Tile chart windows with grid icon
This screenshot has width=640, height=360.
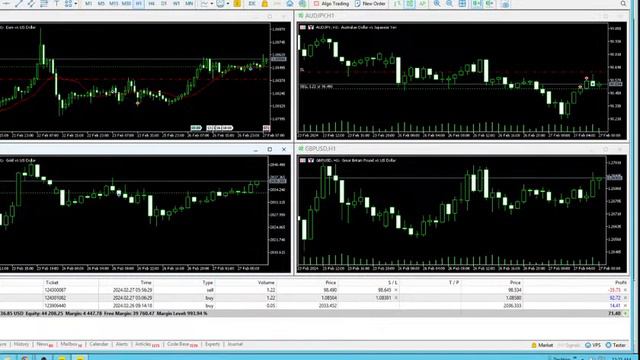pos(462,4)
